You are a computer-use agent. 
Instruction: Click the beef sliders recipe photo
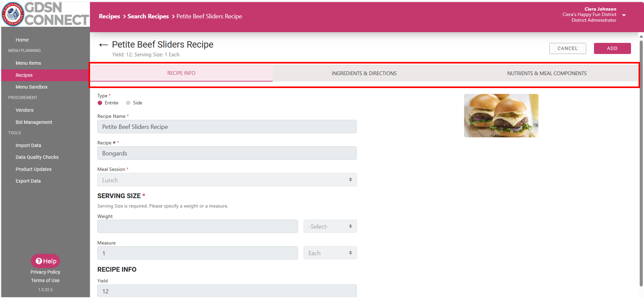[x=501, y=116]
